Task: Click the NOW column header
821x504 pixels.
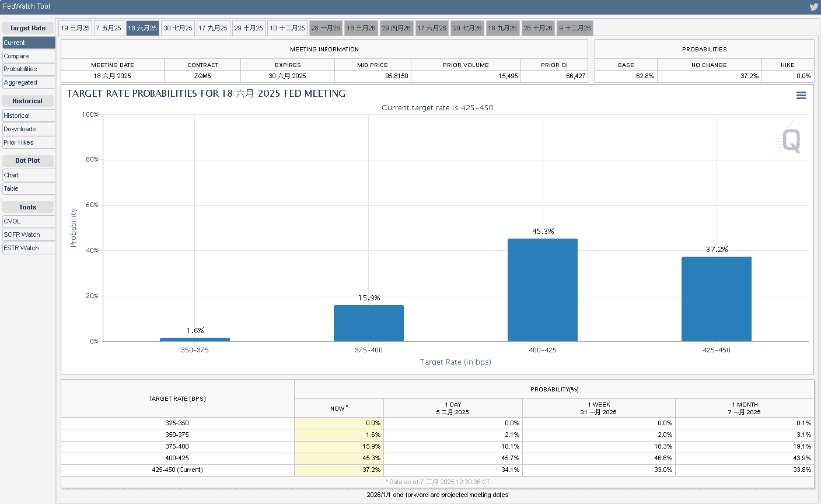Action: coord(339,408)
